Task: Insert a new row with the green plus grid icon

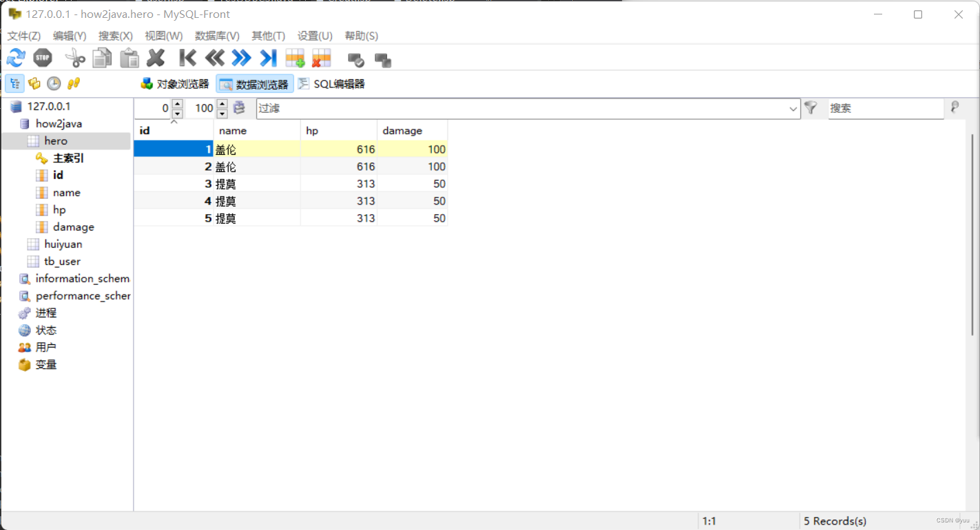Action: click(295, 58)
